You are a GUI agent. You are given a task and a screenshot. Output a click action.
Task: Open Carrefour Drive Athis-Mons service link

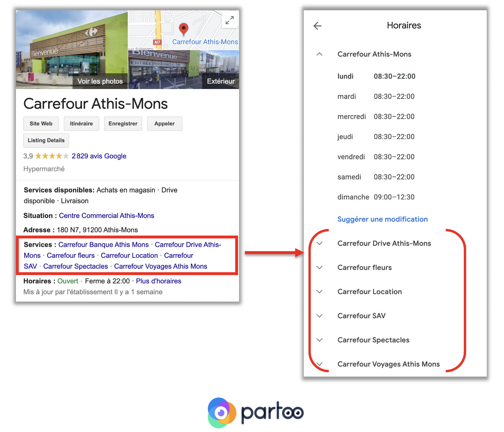coord(188,245)
